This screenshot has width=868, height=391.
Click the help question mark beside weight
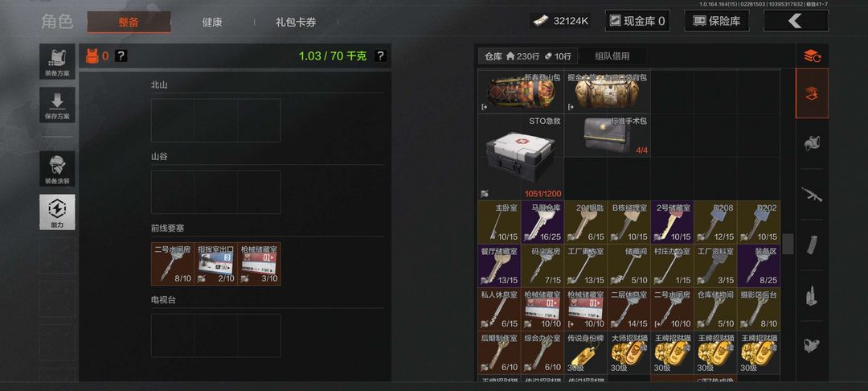(x=379, y=56)
